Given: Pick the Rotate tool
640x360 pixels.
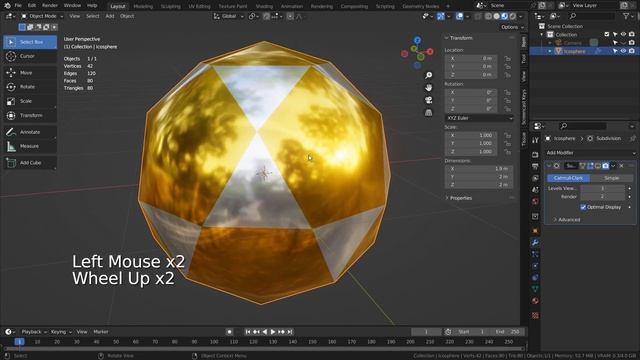Looking at the screenshot, I should [30, 87].
